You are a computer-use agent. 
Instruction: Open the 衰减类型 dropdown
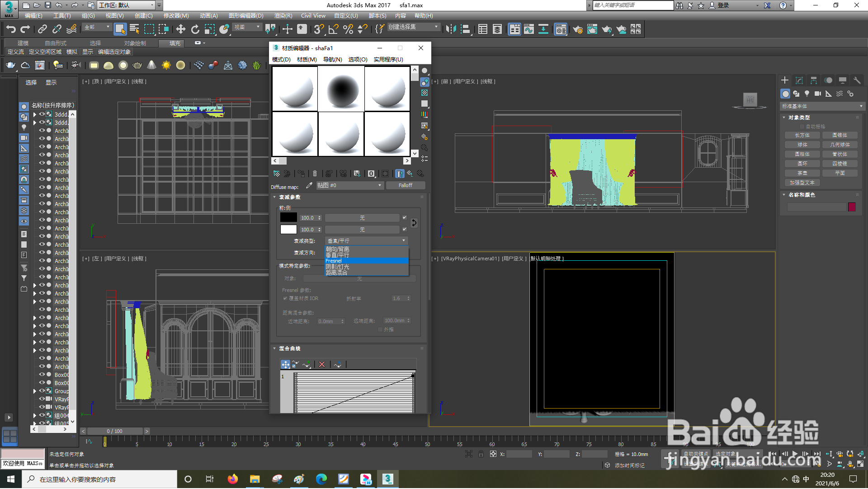(x=367, y=241)
